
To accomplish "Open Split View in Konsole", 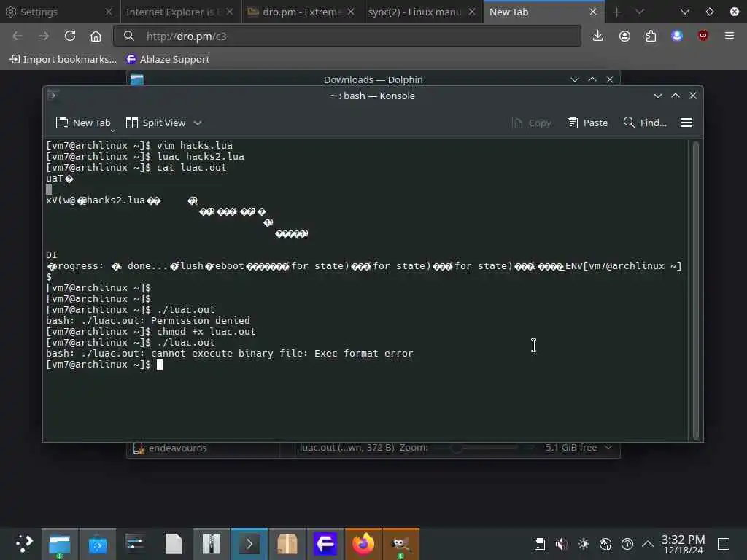I will (156, 122).
